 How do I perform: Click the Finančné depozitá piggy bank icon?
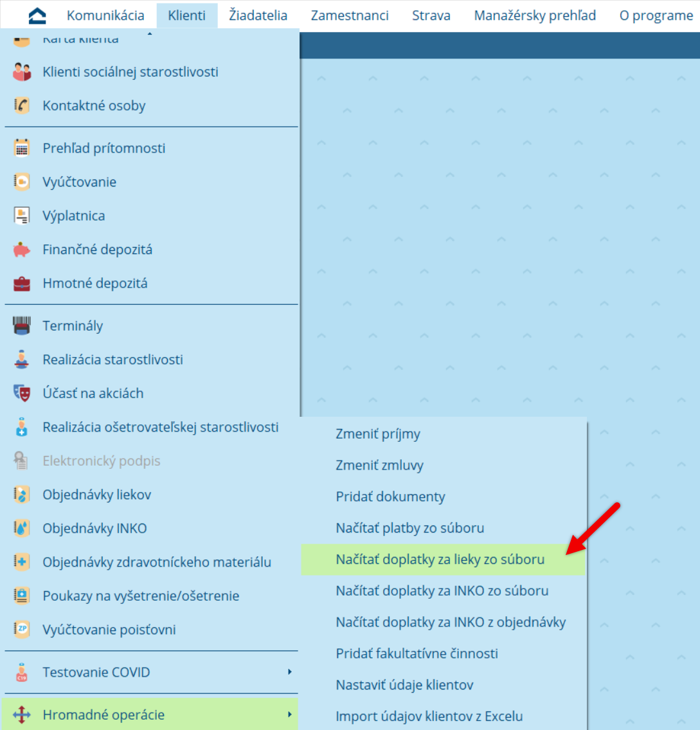point(21,250)
